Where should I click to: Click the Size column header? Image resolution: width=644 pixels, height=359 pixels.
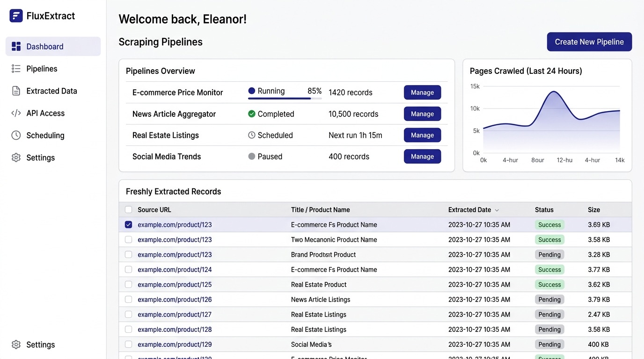tap(594, 210)
